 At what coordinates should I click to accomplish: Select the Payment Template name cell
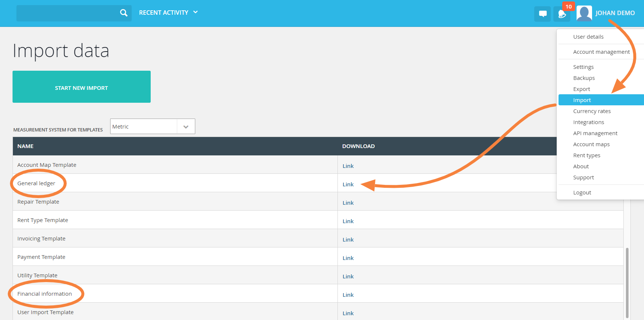tap(175, 257)
